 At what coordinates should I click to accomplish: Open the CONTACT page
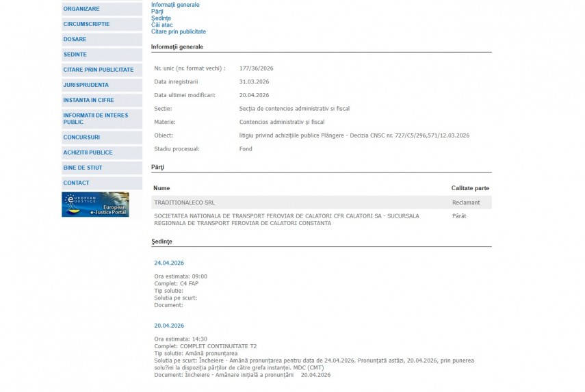(76, 183)
